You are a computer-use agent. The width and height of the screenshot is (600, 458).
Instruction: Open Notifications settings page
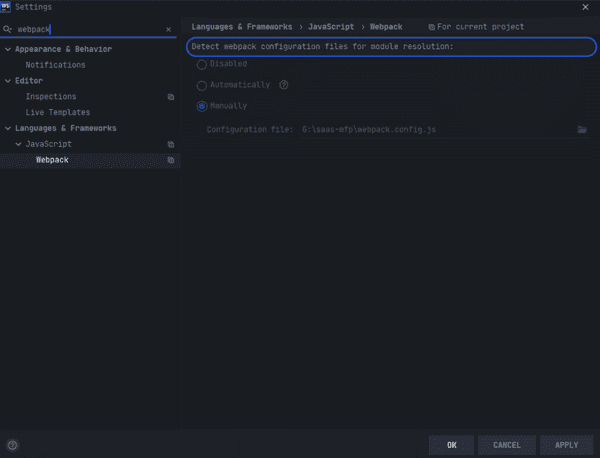pyautogui.click(x=55, y=65)
